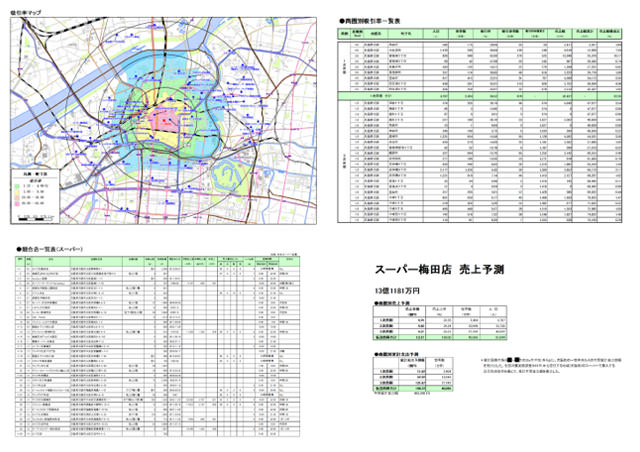
Task: Click the heading スーパー梅田店 売上予測
Action: (439, 269)
